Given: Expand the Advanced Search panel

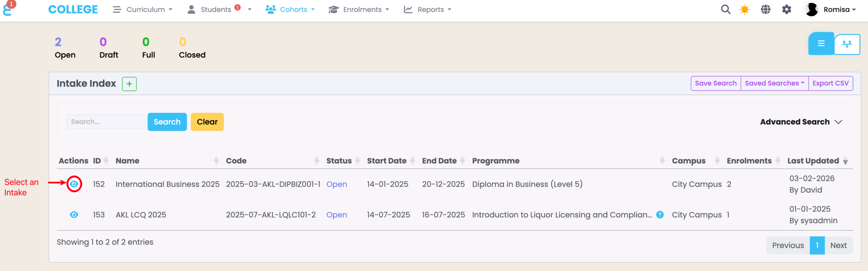Looking at the screenshot, I should tap(801, 122).
